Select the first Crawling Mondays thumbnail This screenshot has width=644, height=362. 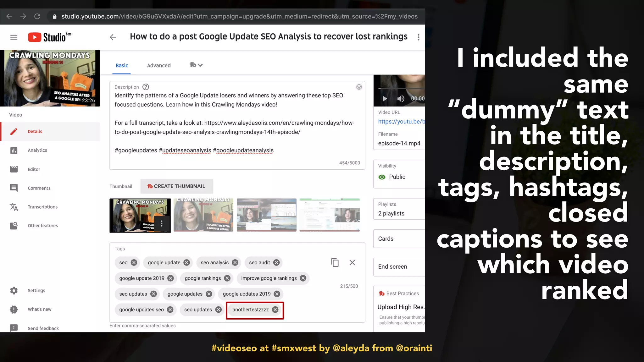tap(140, 216)
